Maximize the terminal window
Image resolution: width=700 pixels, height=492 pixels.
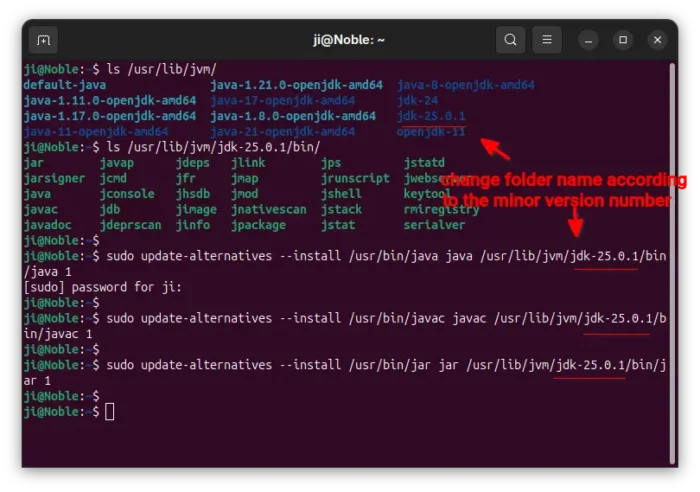coord(623,40)
